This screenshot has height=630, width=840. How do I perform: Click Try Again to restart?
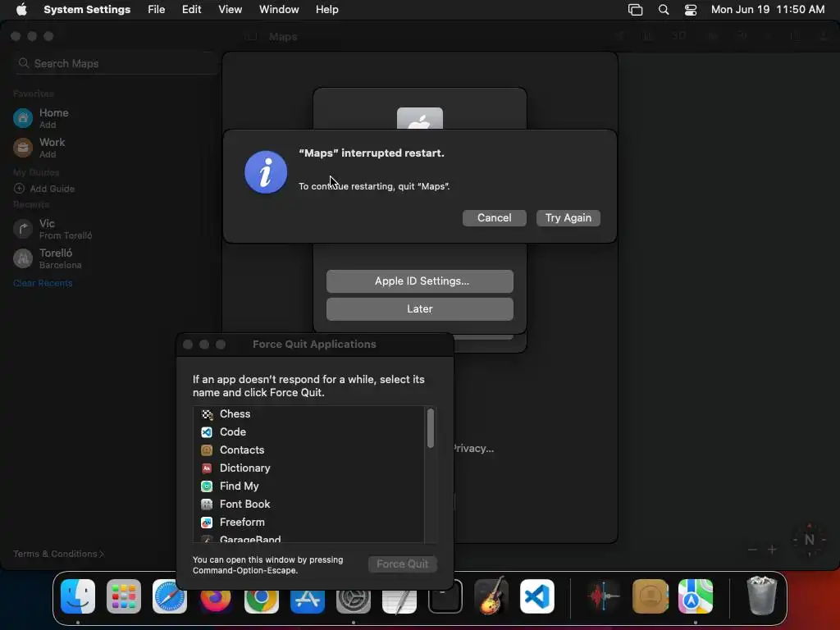(x=568, y=218)
